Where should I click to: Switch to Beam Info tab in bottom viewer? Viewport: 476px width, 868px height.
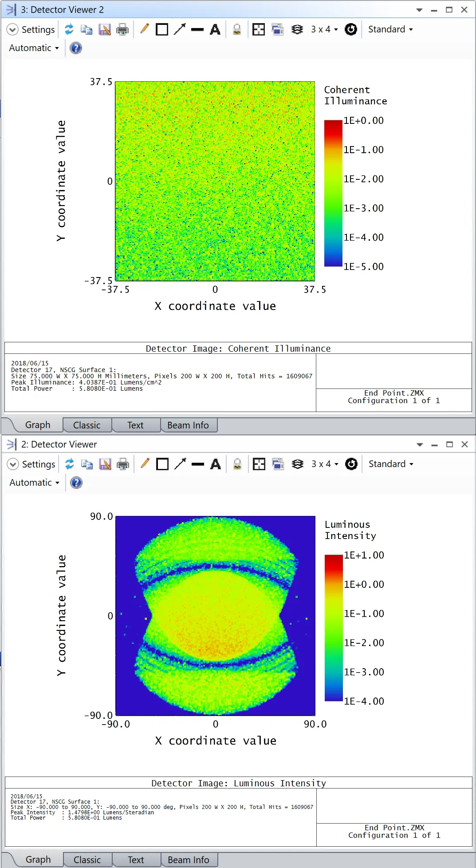[x=188, y=860]
